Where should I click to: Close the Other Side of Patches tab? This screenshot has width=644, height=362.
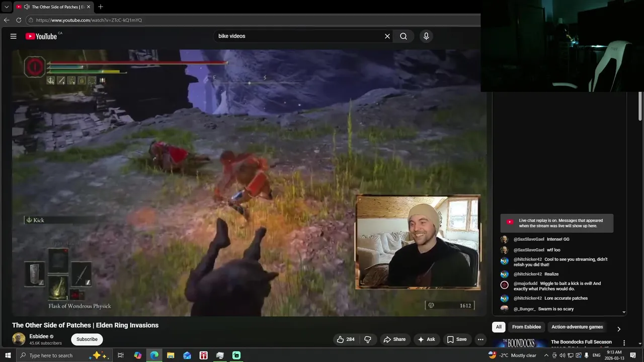89,7
